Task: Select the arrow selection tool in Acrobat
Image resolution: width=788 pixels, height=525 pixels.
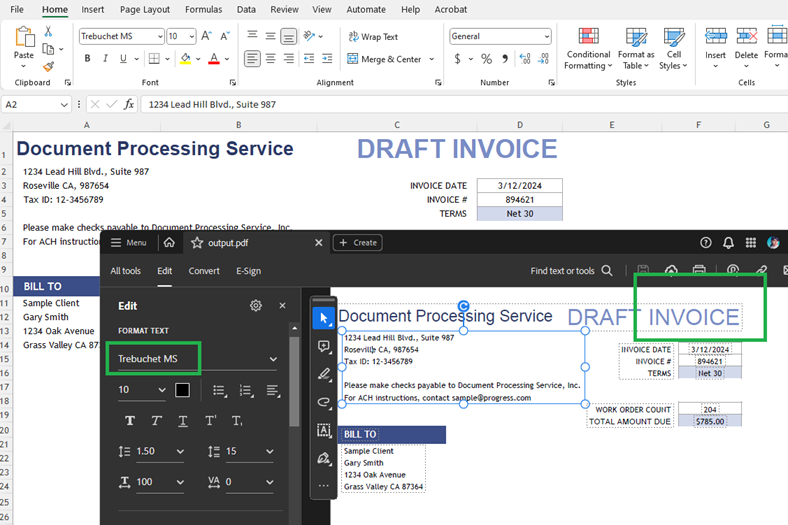Action: tap(324, 318)
